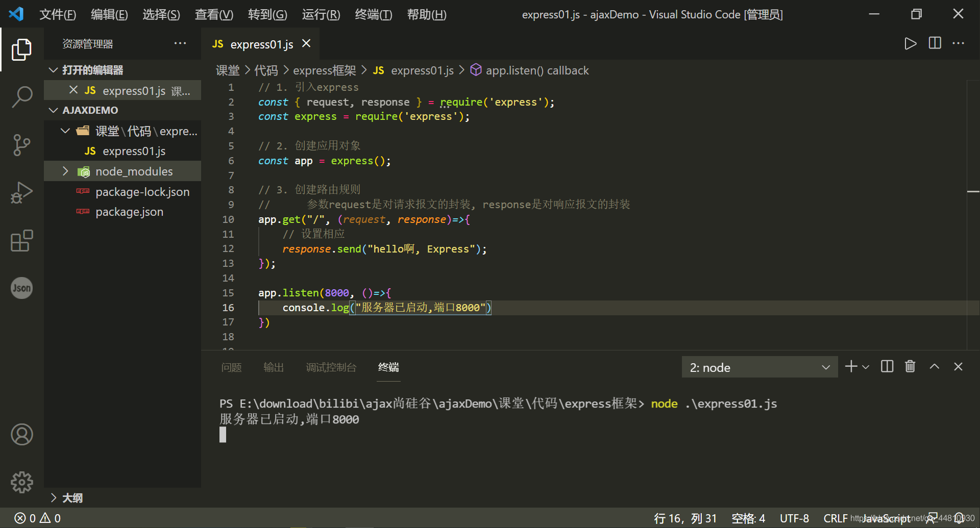Open the 文件(F) menu

(58, 14)
